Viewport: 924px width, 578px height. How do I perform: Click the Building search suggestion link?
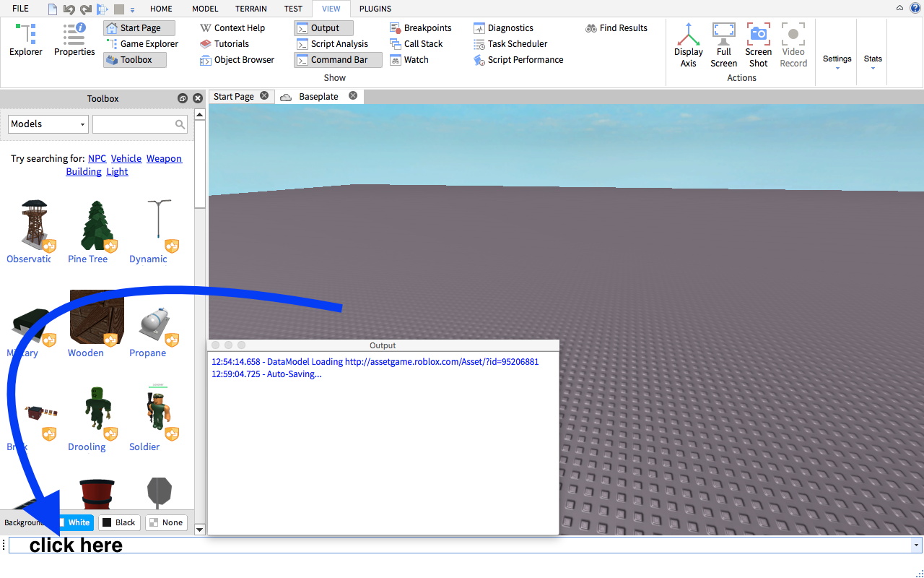pyautogui.click(x=84, y=172)
